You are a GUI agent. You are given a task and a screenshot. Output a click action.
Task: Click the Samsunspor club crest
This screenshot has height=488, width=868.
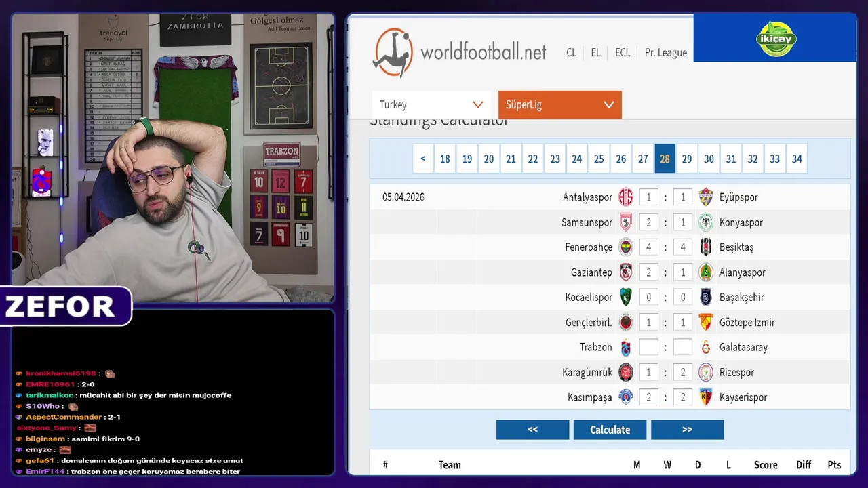pyautogui.click(x=625, y=222)
